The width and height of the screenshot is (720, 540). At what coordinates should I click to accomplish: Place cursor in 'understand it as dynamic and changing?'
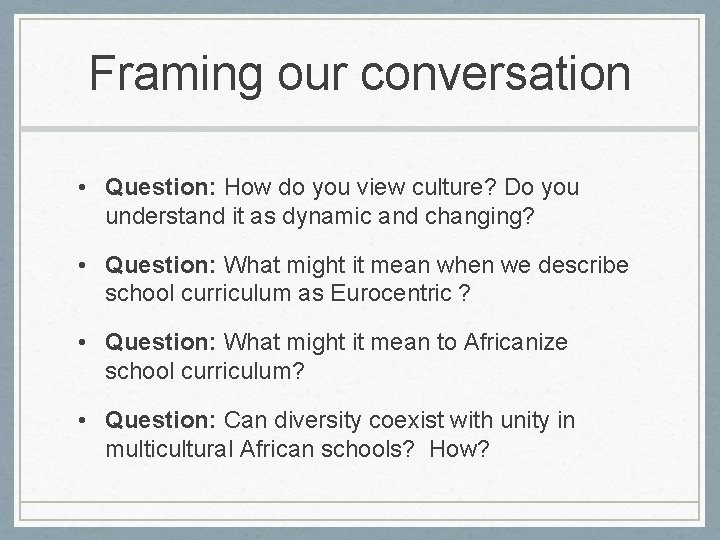point(320,216)
